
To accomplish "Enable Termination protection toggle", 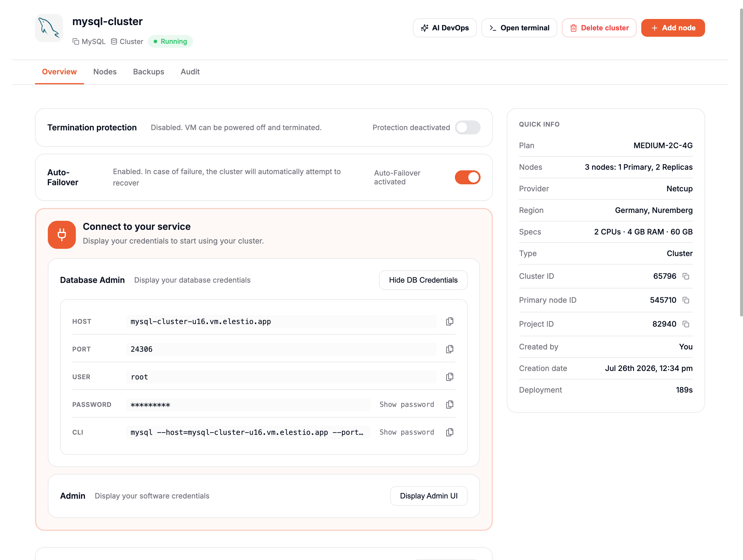I will [x=467, y=127].
